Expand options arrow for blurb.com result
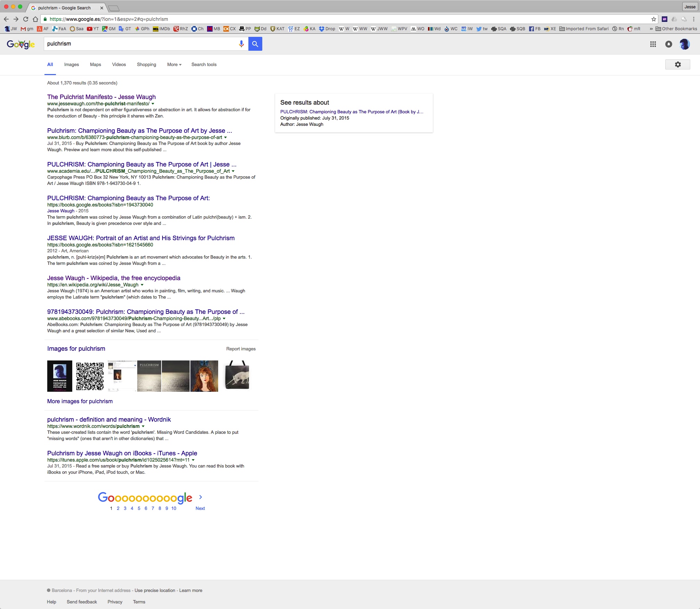The width and height of the screenshot is (700, 609). tap(225, 138)
